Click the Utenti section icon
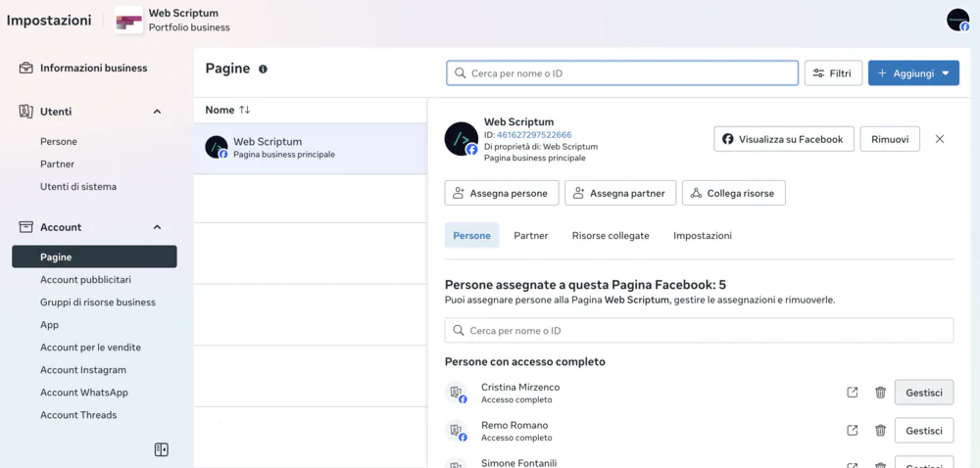980x468 pixels. (x=25, y=112)
